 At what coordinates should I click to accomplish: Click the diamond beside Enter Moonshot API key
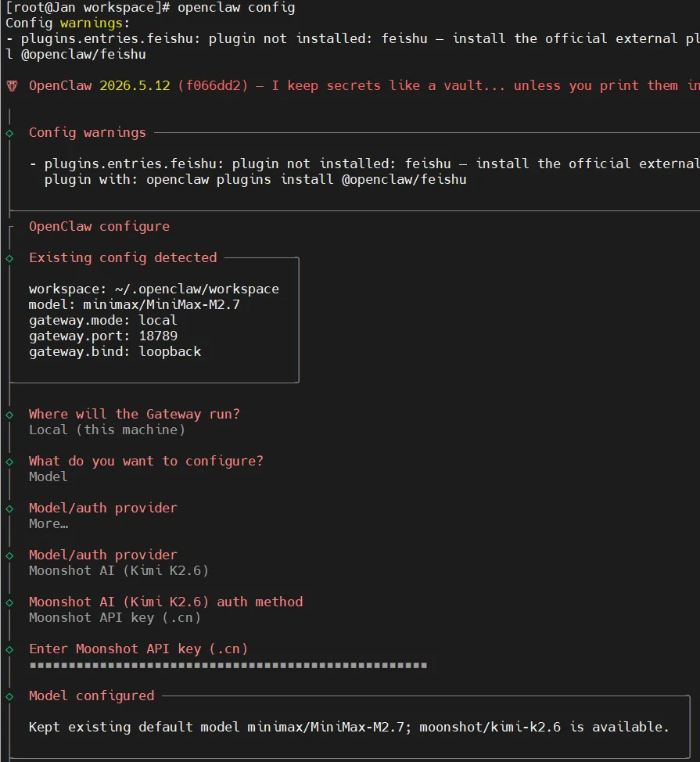coord(9,650)
